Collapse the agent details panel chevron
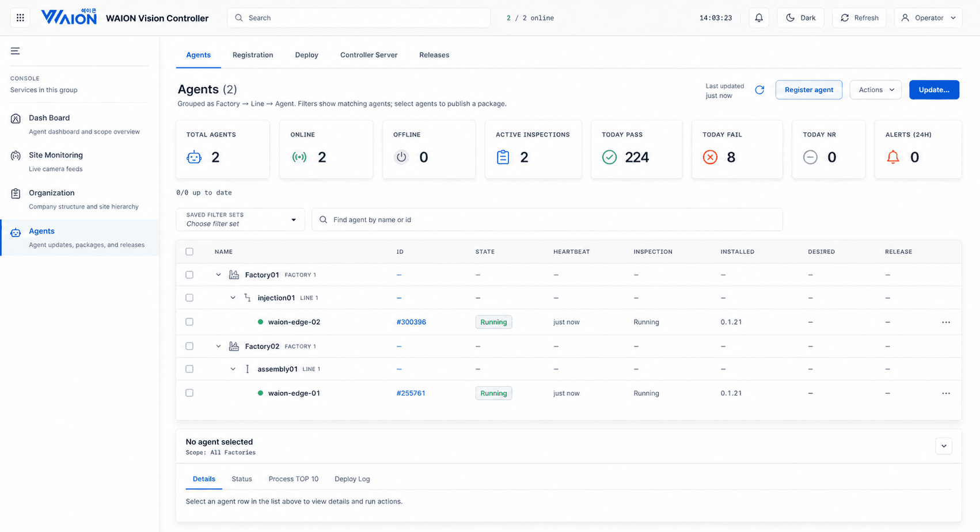Image resolution: width=980 pixels, height=532 pixels. pyautogui.click(x=944, y=446)
